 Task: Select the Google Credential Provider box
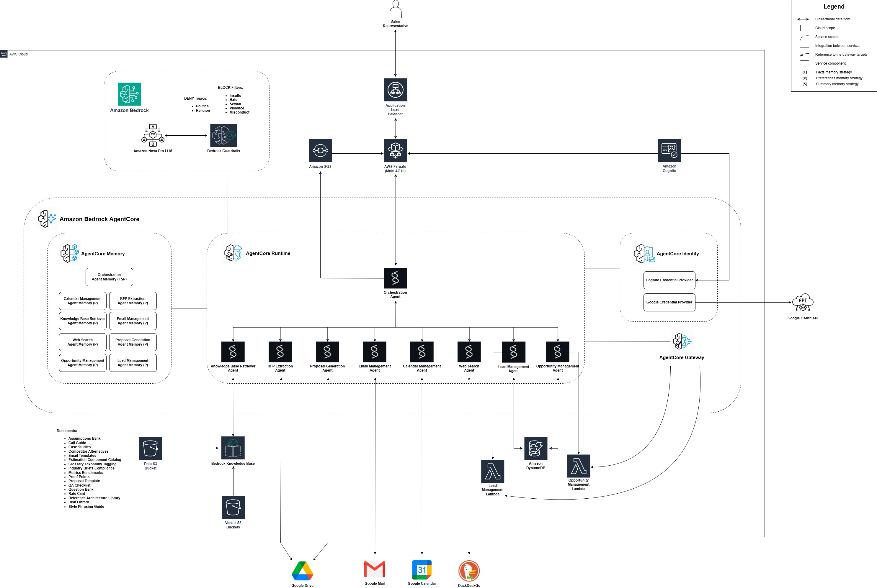[x=669, y=302]
